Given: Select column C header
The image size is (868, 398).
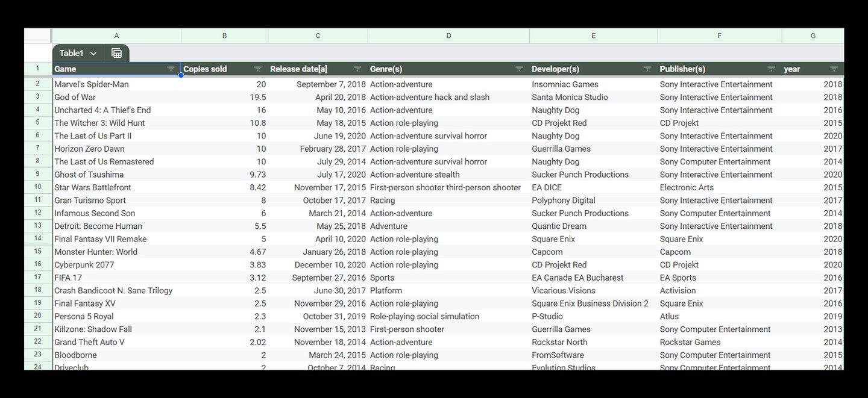Looking at the screenshot, I should pos(318,36).
